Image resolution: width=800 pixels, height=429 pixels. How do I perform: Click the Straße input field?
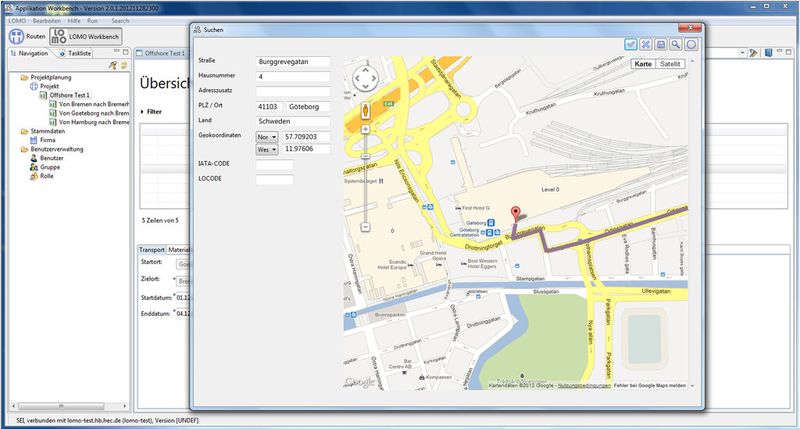tap(293, 62)
